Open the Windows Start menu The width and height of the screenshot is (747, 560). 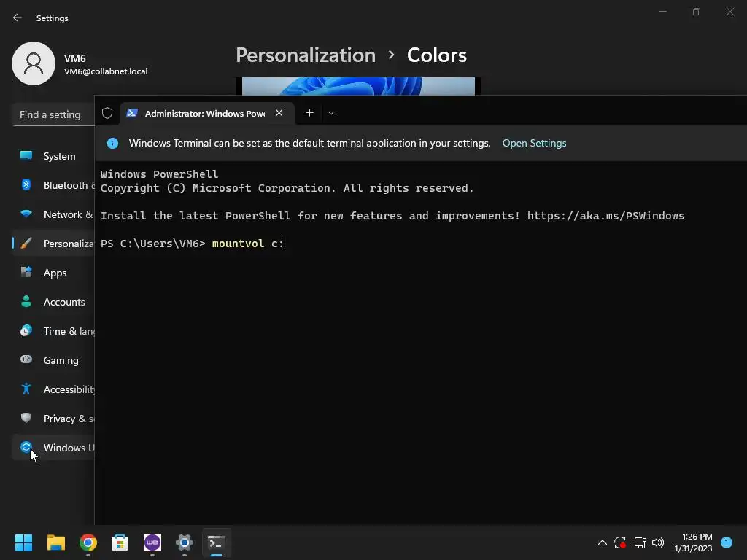coord(23,542)
